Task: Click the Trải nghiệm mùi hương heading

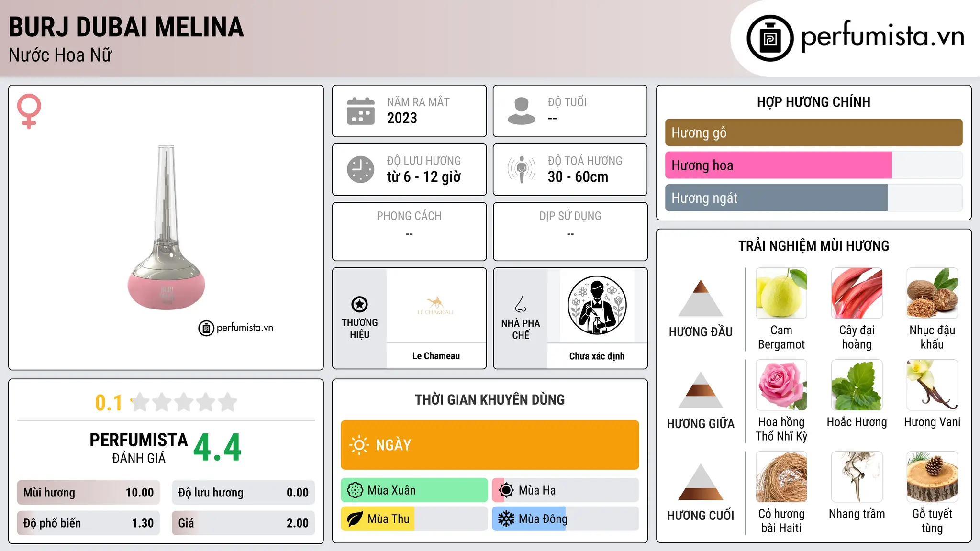Action: (813, 246)
